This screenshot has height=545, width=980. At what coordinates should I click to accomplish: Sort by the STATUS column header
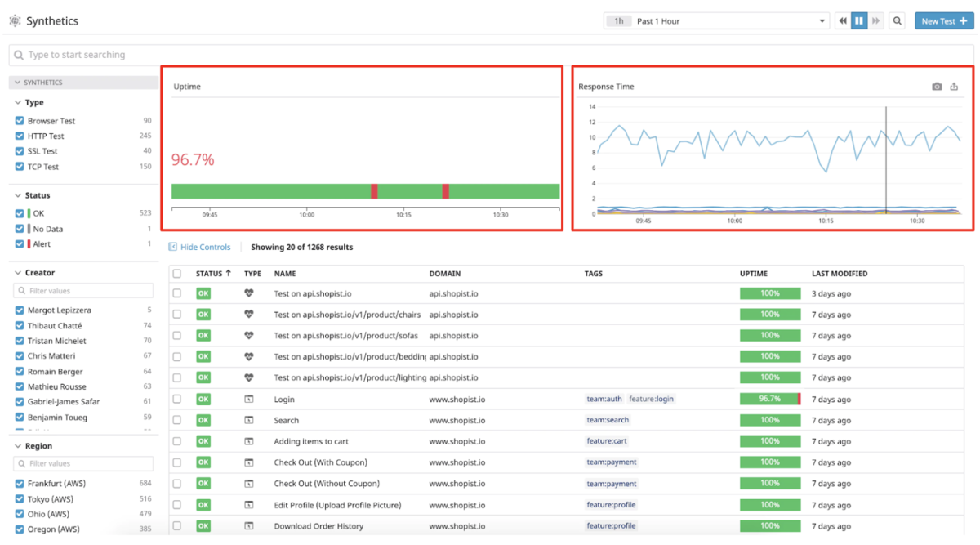tap(209, 274)
